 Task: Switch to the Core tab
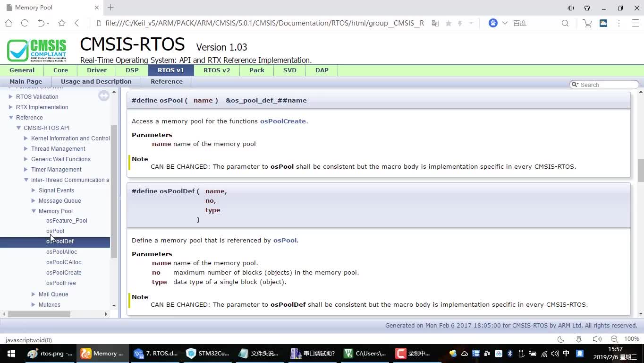(x=60, y=70)
